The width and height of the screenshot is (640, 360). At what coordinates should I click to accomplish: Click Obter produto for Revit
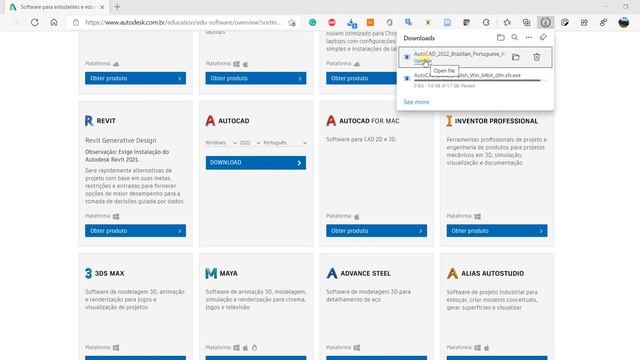(135, 231)
